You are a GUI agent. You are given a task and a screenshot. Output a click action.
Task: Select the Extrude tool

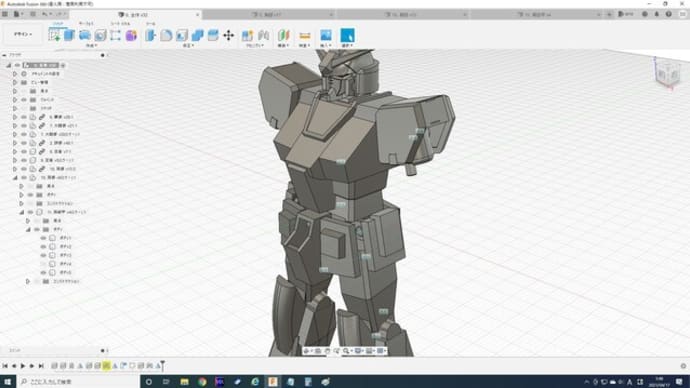pos(70,35)
